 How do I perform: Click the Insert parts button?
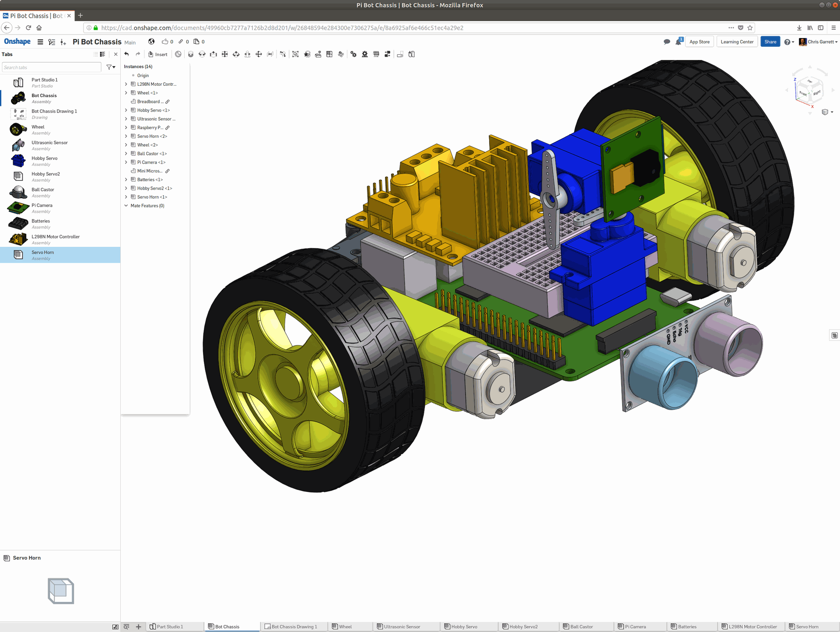click(x=157, y=54)
